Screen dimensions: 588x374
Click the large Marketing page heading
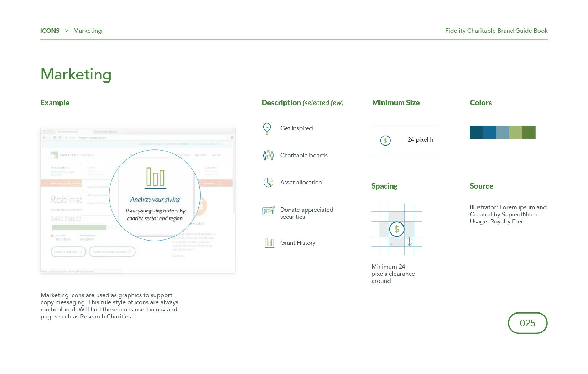click(x=76, y=74)
